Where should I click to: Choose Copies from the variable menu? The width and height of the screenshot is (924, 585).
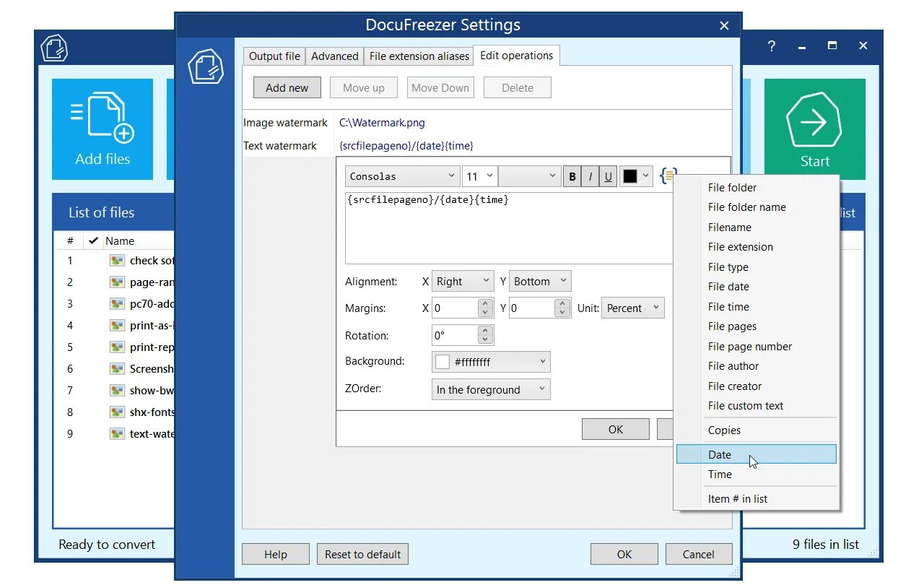[x=757, y=430]
